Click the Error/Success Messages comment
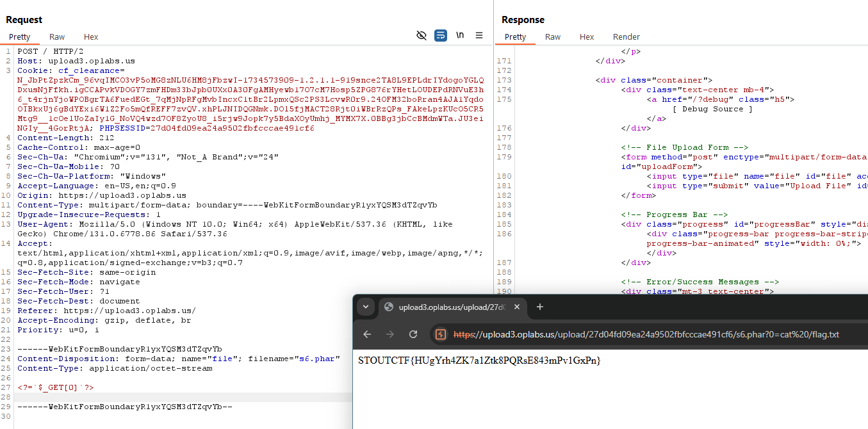The width and height of the screenshot is (868, 429). pyautogui.click(x=700, y=282)
